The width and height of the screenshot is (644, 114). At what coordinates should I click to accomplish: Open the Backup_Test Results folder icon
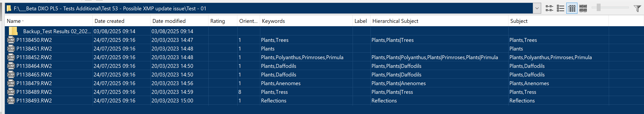[x=13, y=31]
